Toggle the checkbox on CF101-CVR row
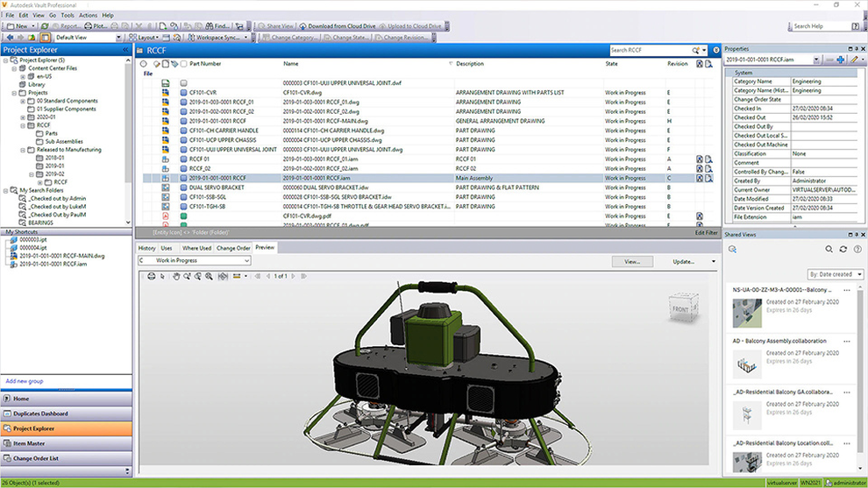 [x=184, y=93]
